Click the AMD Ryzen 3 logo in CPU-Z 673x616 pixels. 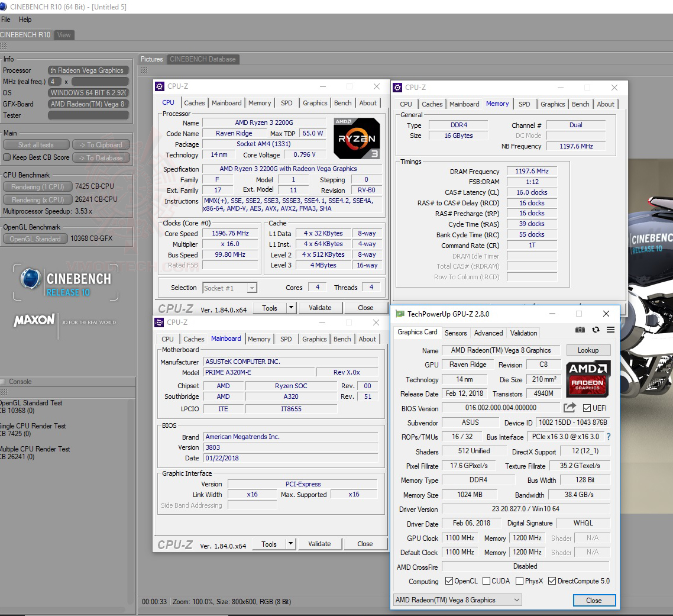tap(357, 137)
